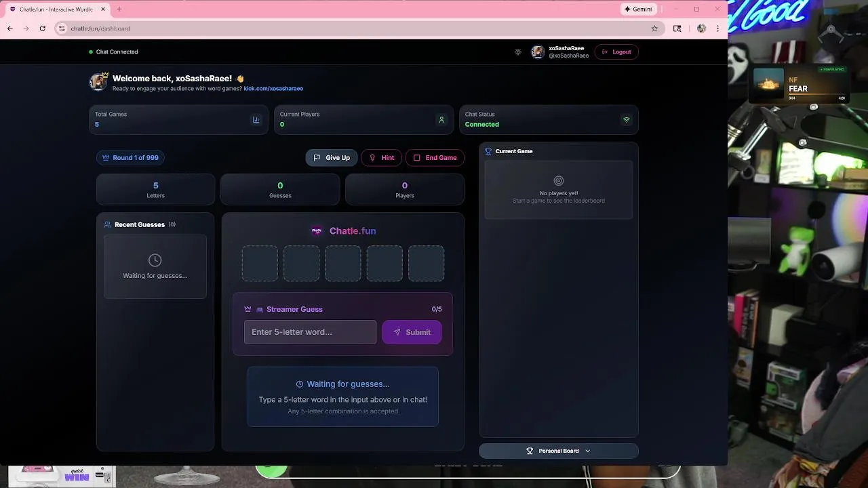Image resolution: width=868 pixels, height=488 pixels.
Task: Click the Give Up button
Action: [x=332, y=158]
